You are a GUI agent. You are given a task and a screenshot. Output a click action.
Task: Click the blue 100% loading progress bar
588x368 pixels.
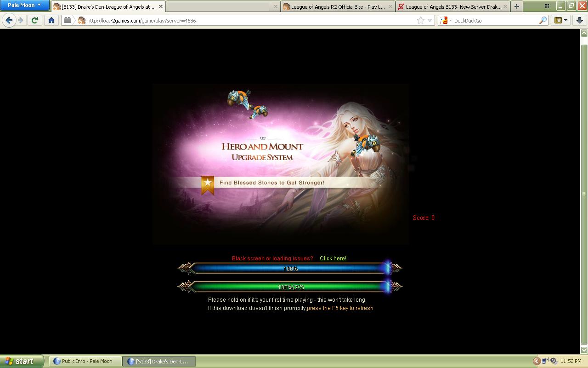pos(290,269)
